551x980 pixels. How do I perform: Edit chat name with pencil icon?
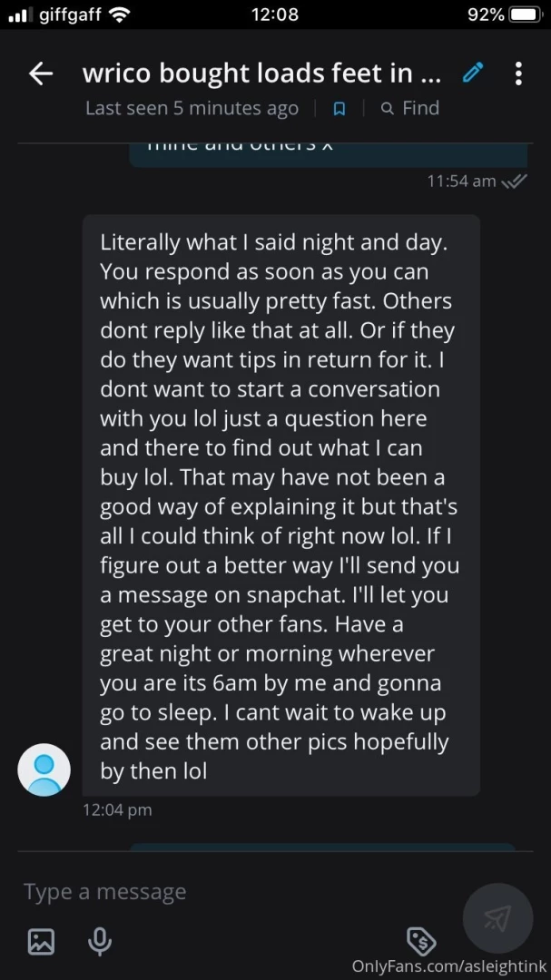[x=472, y=73]
